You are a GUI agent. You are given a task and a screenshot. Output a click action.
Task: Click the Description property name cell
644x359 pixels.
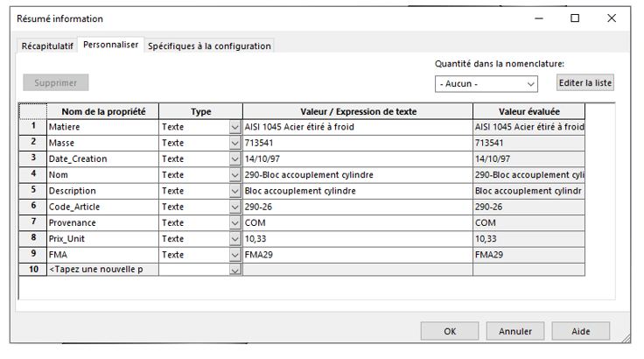(102, 191)
